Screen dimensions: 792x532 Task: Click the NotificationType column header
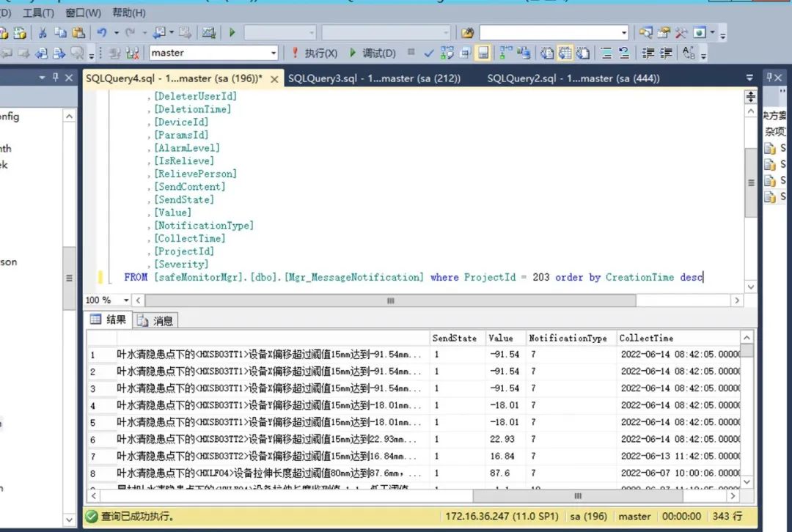[568, 338]
